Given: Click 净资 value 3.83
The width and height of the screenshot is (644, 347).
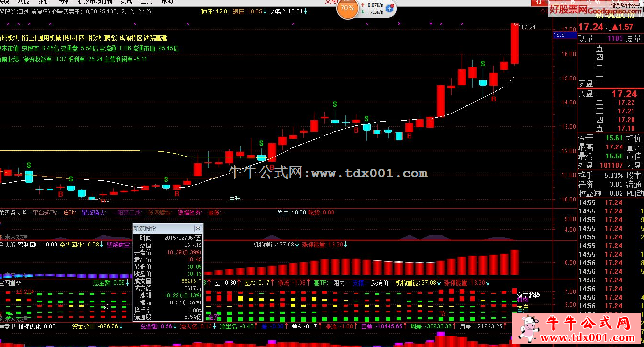Looking at the screenshot, I should pyautogui.click(x=616, y=184).
